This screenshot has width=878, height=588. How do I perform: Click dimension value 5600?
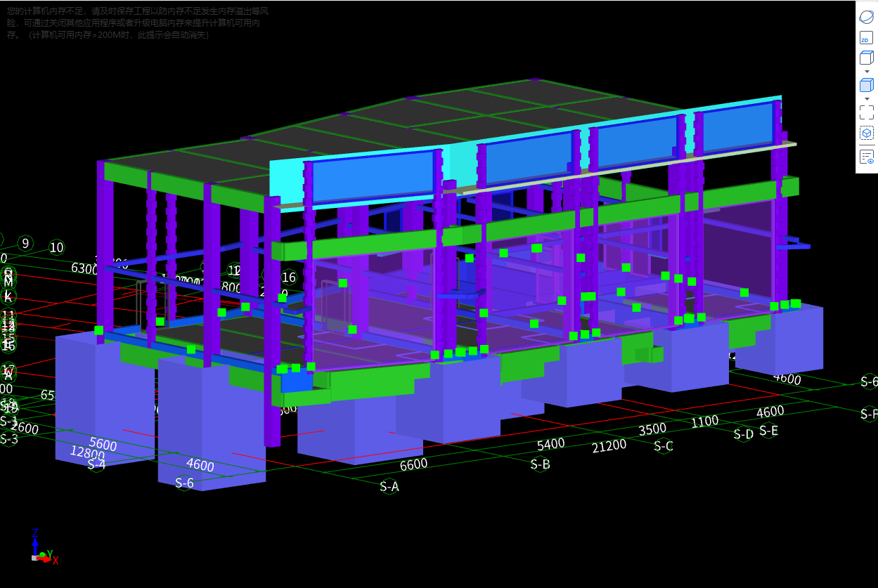click(x=103, y=445)
